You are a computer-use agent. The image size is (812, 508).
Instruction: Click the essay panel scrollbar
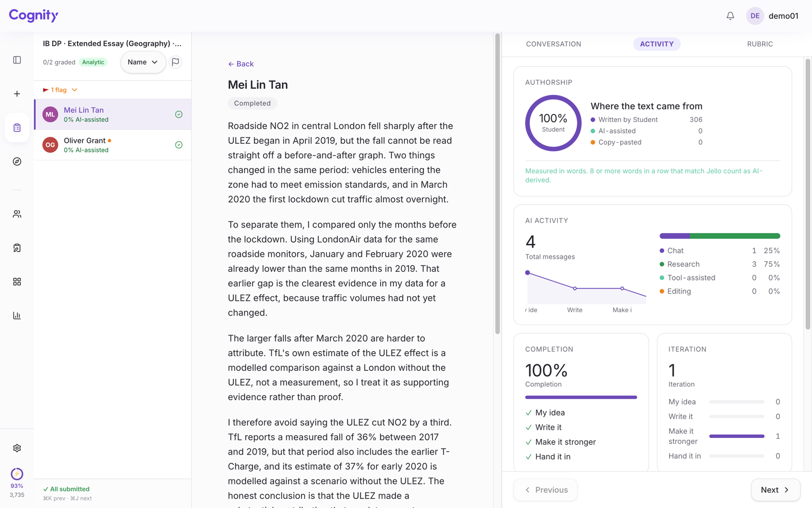pyautogui.click(x=497, y=184)
